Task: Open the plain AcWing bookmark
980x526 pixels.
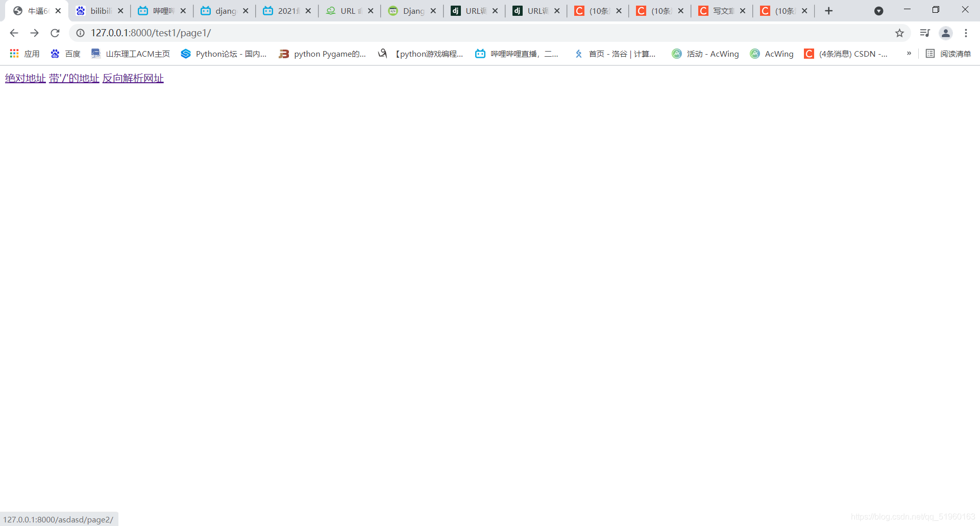Action: 772,54
